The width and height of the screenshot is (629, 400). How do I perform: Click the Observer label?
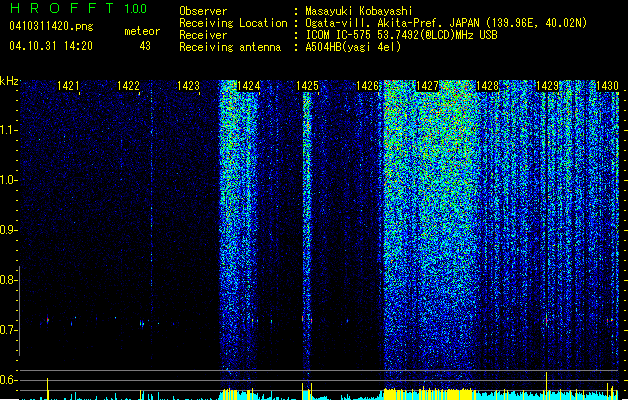(203, 11)
